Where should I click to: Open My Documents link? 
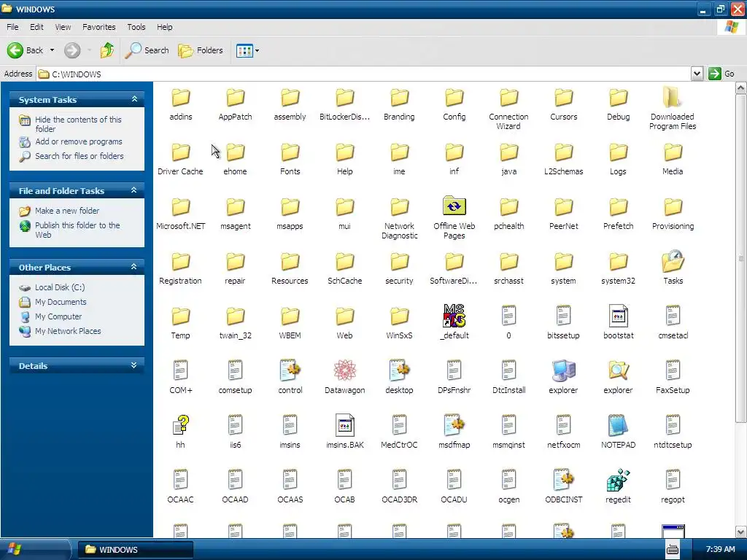61,302
